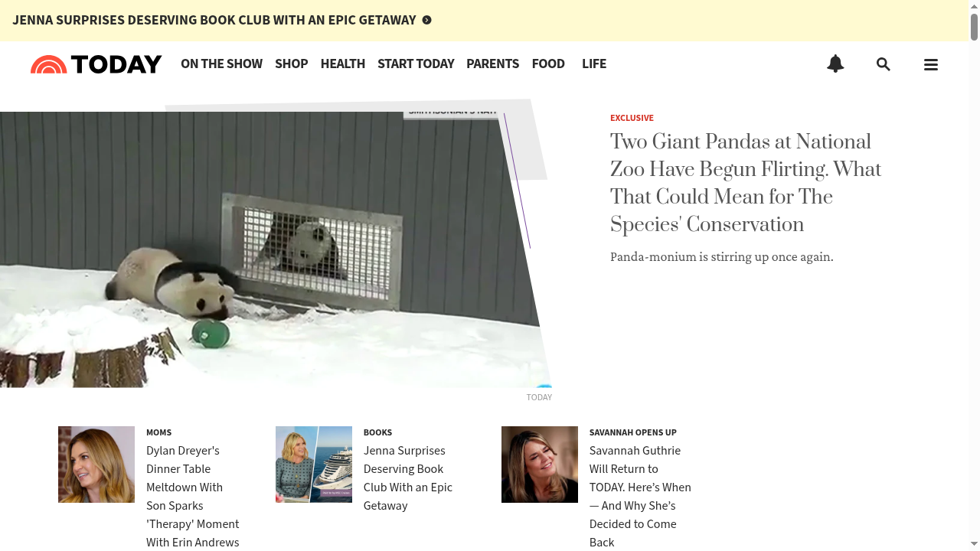Open the SHOP menu item
The image size is (980, 551).
click(291, 64)
